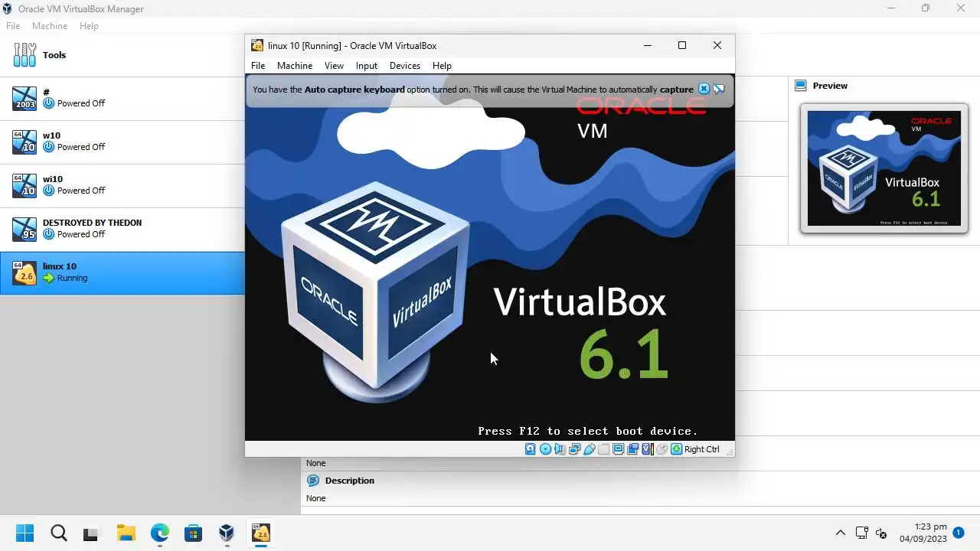Click the virtualization features V indicator
This screenshot has height=551, width=980.
pos(648,449)
